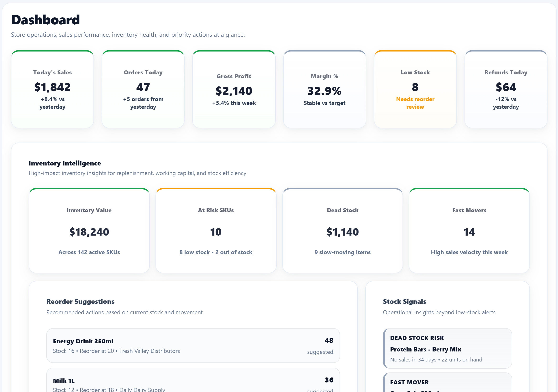
Task: Click the Needs reorder review text
Action: 415,103
